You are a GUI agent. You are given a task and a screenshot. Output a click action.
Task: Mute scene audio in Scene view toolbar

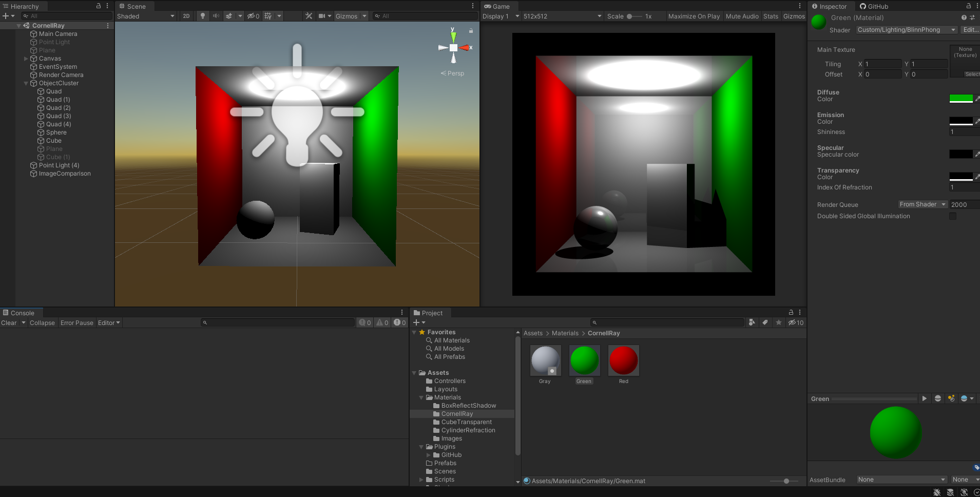point(216,16)
